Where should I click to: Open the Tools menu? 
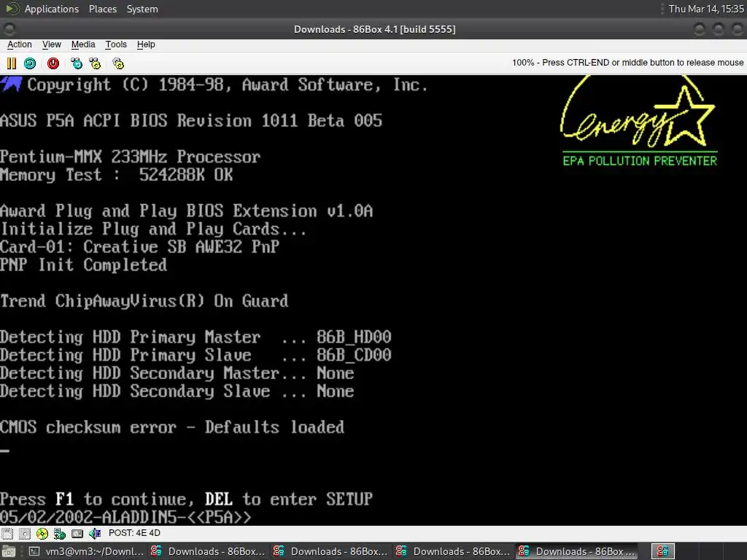pyautogui.click(x=116, y=44)
